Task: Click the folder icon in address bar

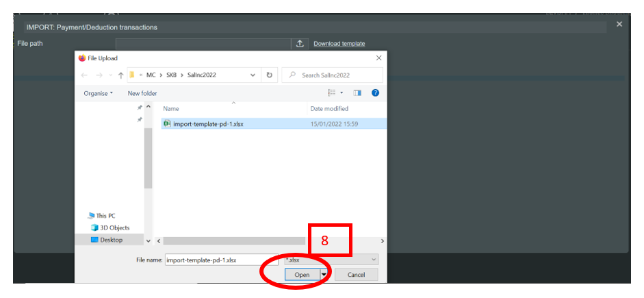Action: (x=132, y=75)
